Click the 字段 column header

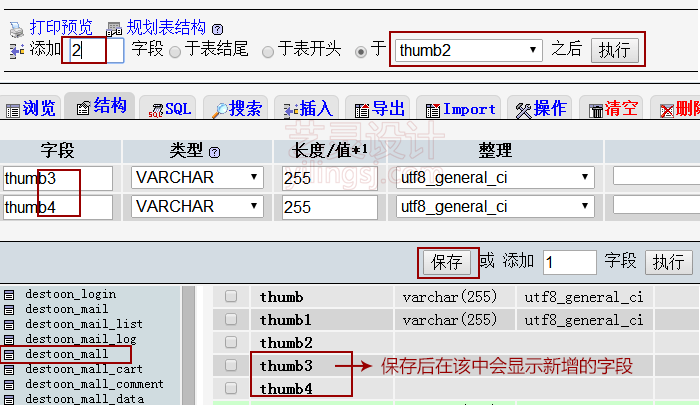point(58,151)
